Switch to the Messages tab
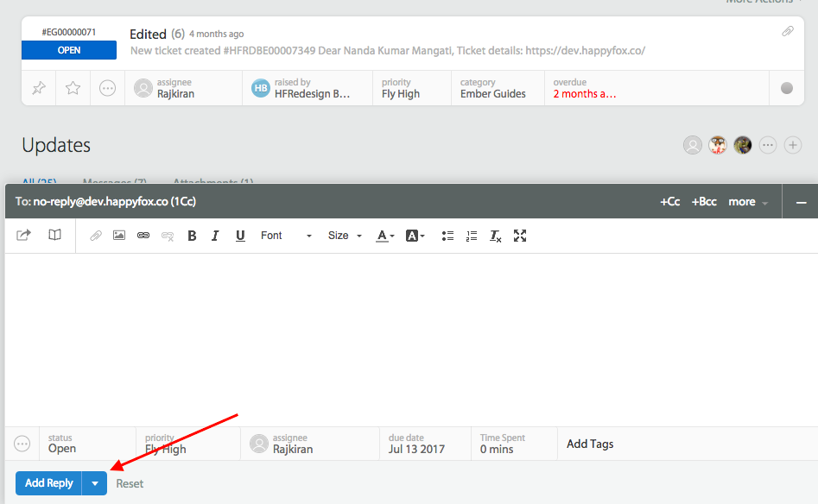818x504 pixels. (x=114, y=182)
